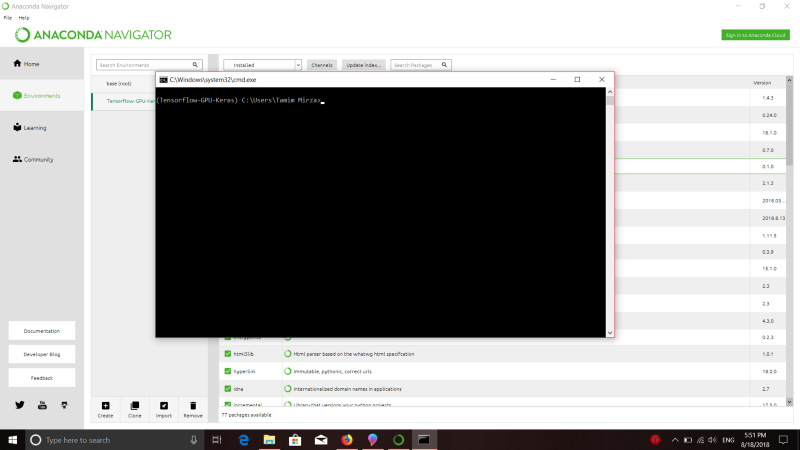Screen dimensions: 800x450
Task: Select the Tensorflow-GPU-Keras environment
Action: [x=123, y=101]
